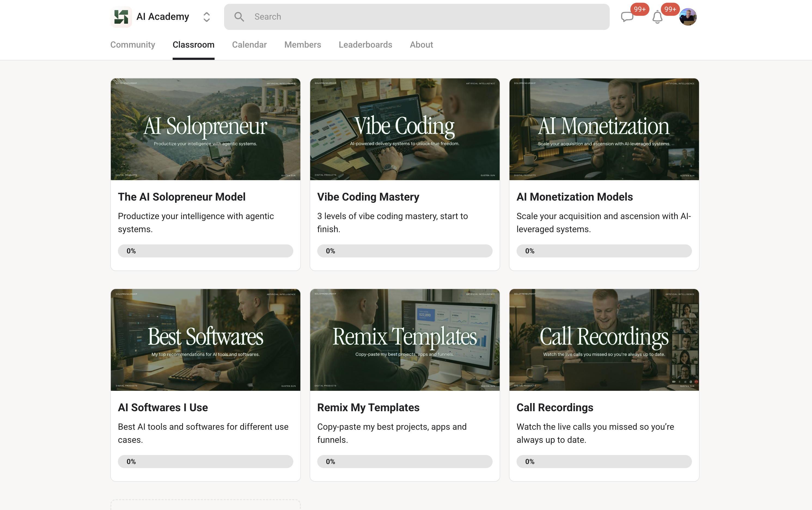Click progress bar of AI Softwares I Use

pyautogui.click(x=205, y=462)
